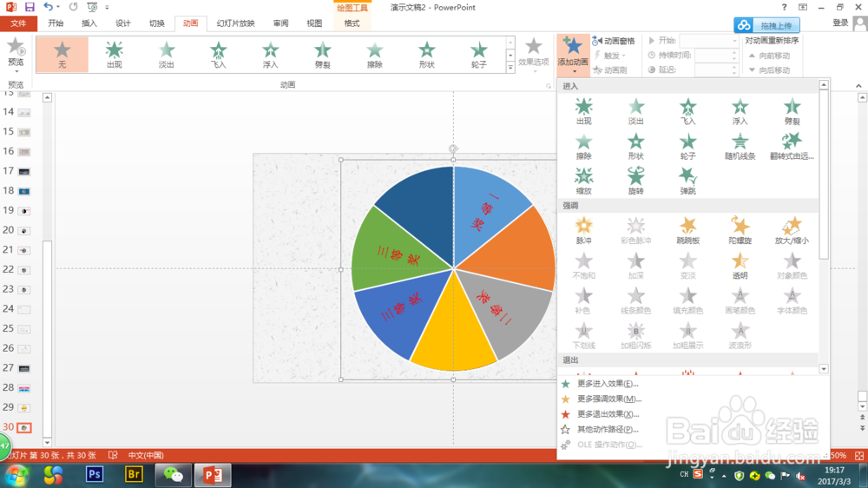Select 出现 effect in ribbon gallery
This screenshot has width=868, height=488.
coord(114,55)
